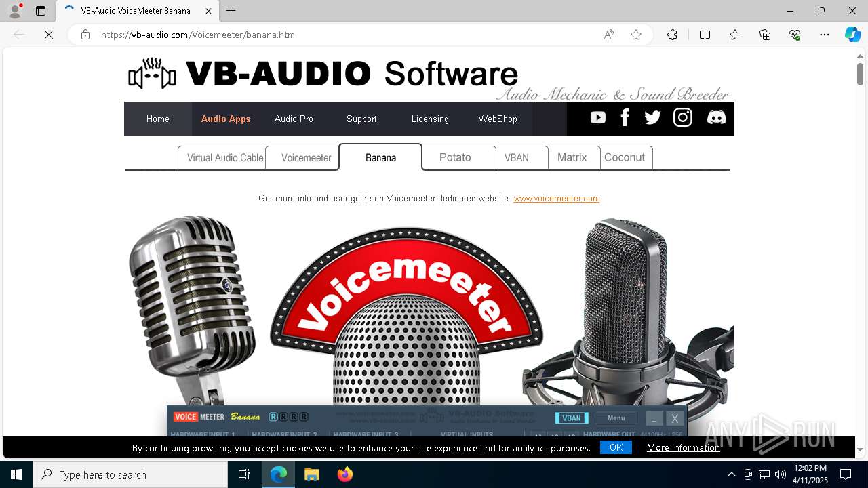This screenshot has width=868, height=488.
Task: Open browser Extensions puzzle icon
Action: [672, 35]
